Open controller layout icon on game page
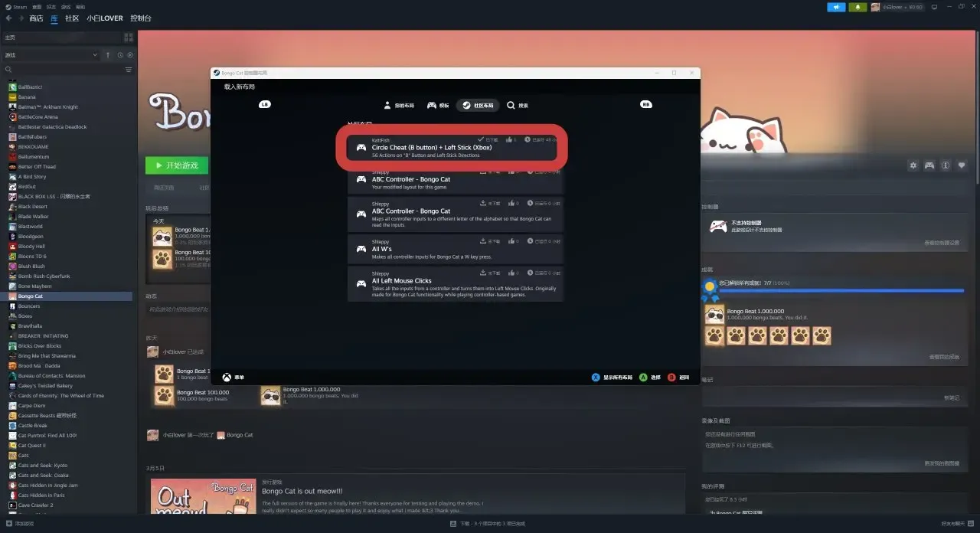This screenshot has height=533, width=980. click(929, 165)
